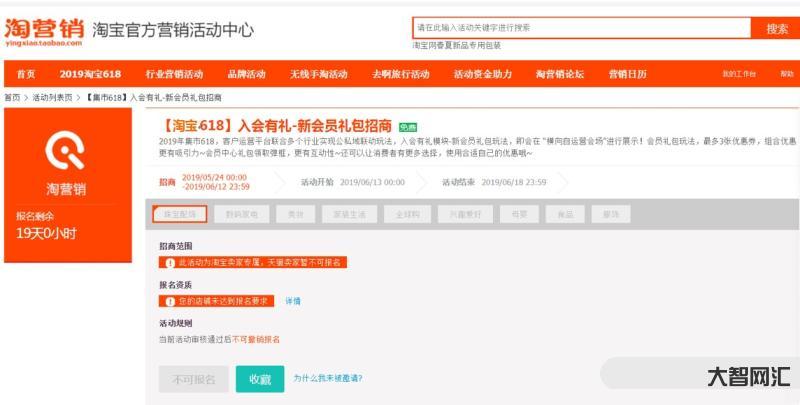Open the 为什么我未被邀请? link
This screenshot has width=800, height=405.
pyautogui.click(x=328, y=379)
